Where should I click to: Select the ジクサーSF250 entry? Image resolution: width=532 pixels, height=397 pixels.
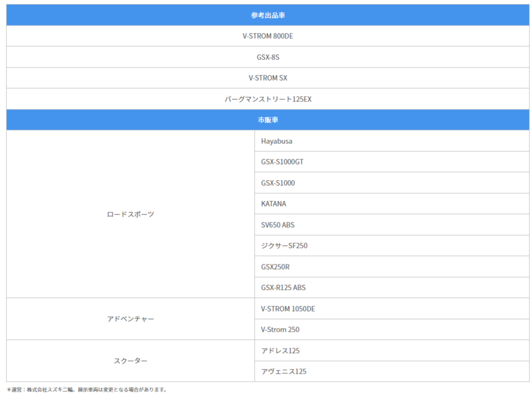[284, 246]
